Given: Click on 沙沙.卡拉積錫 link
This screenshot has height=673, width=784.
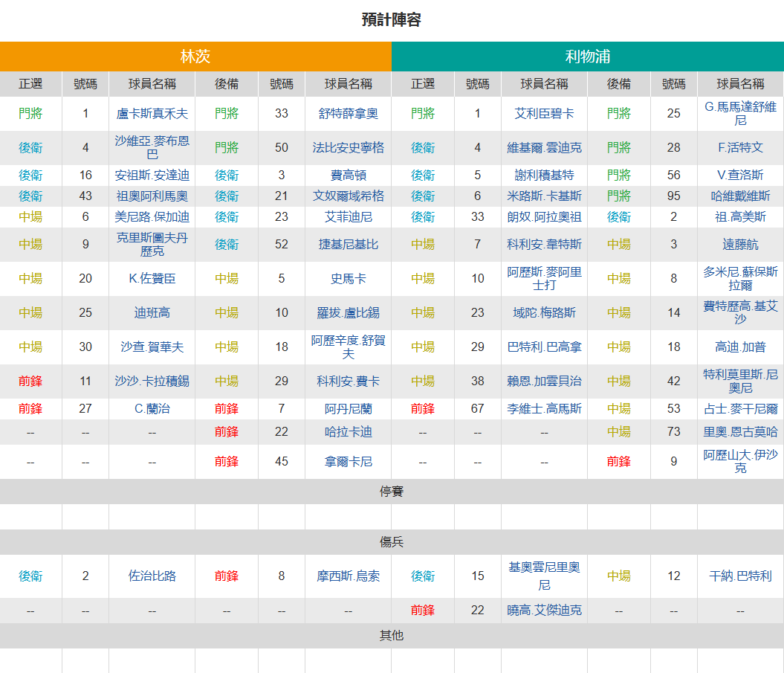Looking at the screenshot, I should coord(152,381).
